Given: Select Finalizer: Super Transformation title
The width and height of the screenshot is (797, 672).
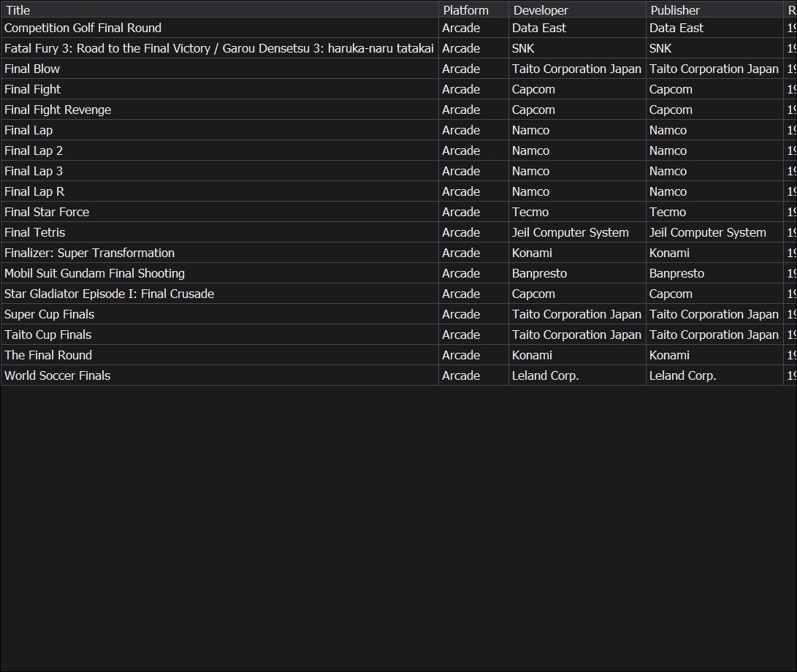Looking at the screenshot, I should (89, 253).
